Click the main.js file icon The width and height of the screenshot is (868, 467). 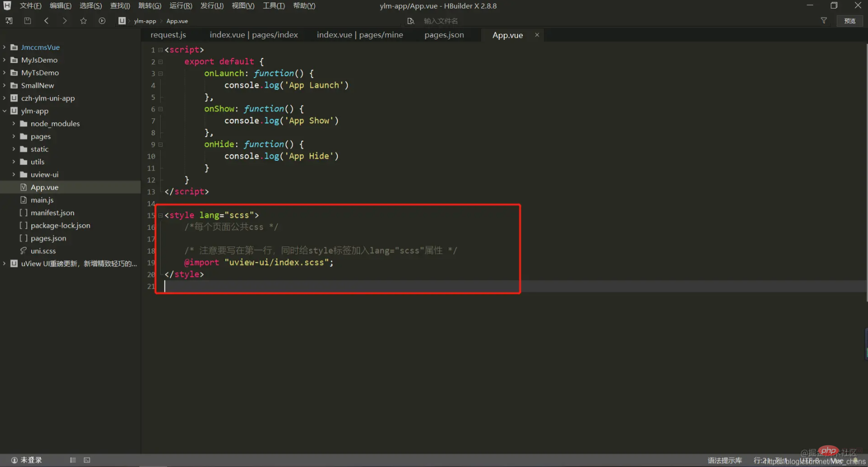click(x=23, y=200)
